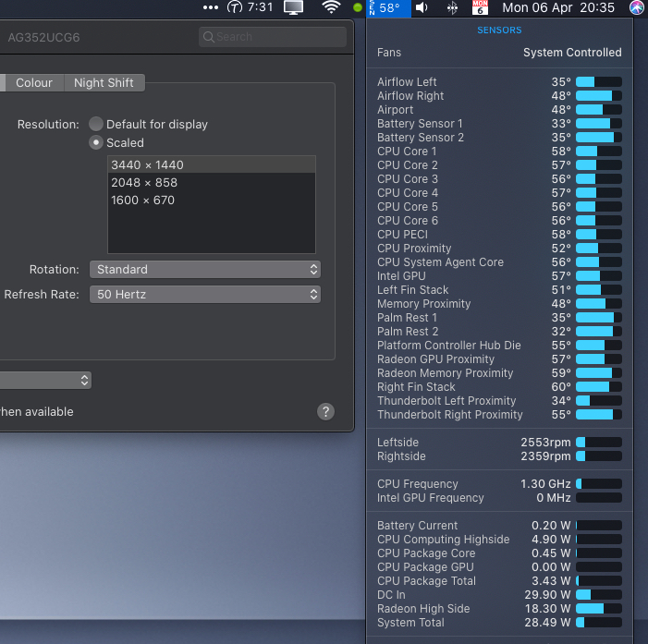Image resolution: width=648 pixels, height=644 pixels.
Task: Open the partially visible popup menu below
Action: [45, 380]
